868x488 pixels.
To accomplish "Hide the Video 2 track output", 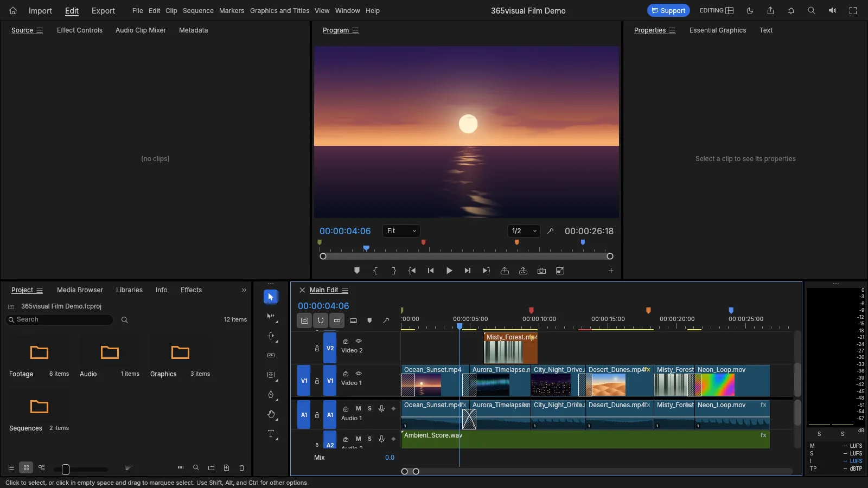I will 359,341.
